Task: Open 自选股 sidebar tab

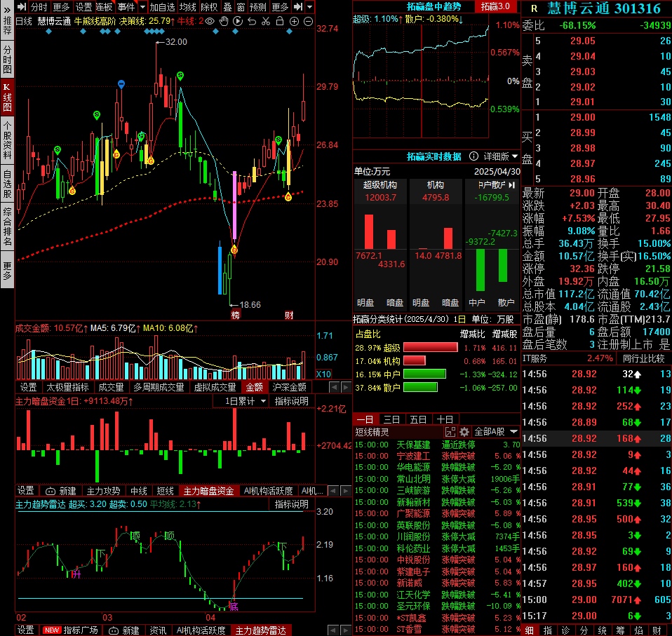Action: click(x=7, y=184)
